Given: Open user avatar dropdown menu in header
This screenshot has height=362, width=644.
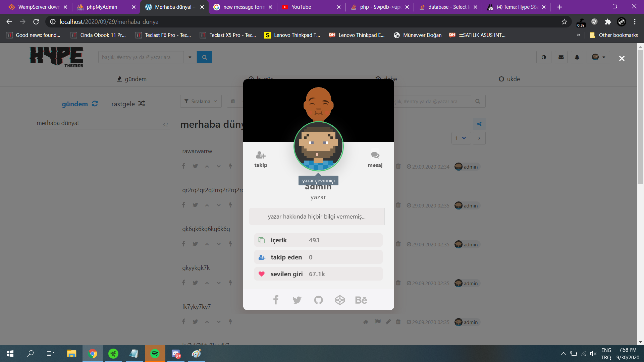Looking at the screenshot, I should [x=598, y=57].
